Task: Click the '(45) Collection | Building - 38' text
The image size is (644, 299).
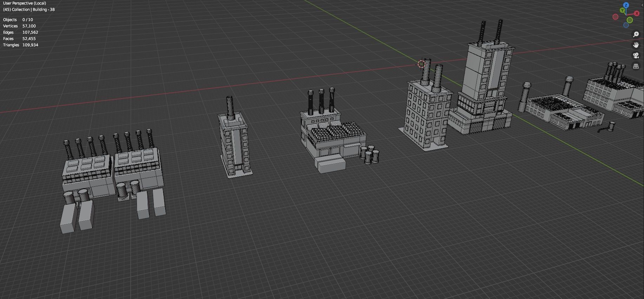Action: click(x=29, y=9)
